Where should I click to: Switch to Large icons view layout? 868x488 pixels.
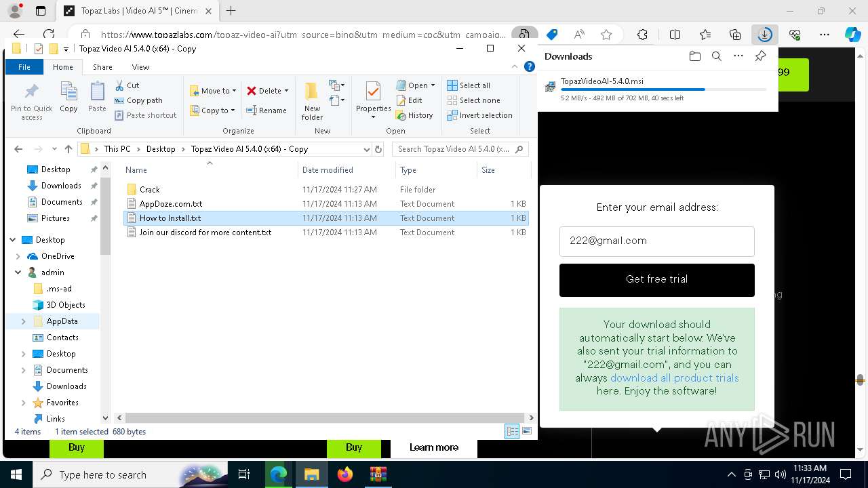(527, 432)
